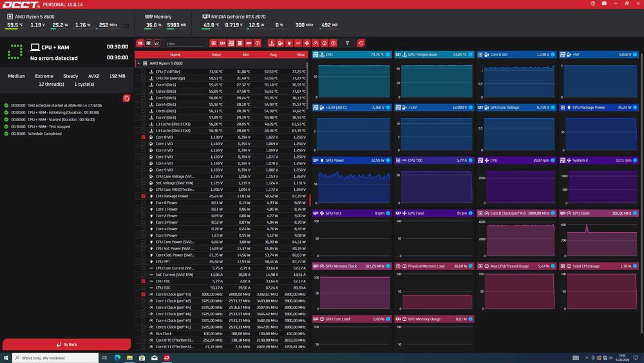Click the NVIDIA GeForce RTX 2070 summary header
The height and width of the screenshot is (363, 644).
click(234, 17)
